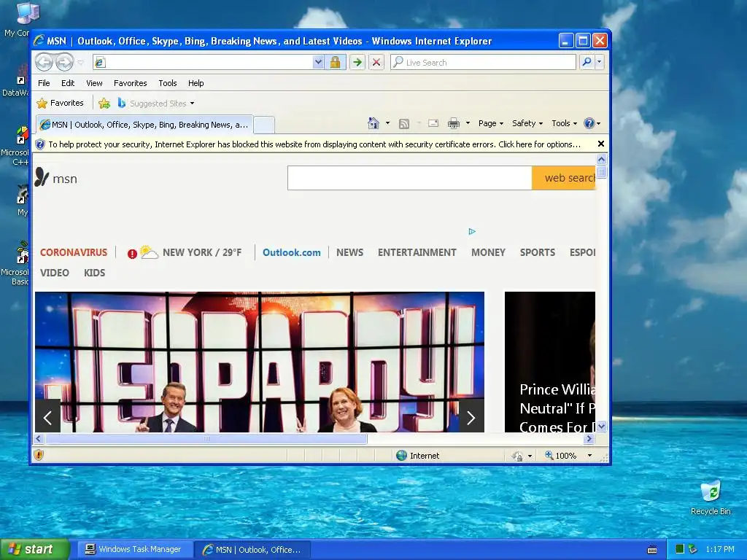Click the security padlock icon in address bar
This screenshot has width=747, height=560.
click(x=335, y=62)
